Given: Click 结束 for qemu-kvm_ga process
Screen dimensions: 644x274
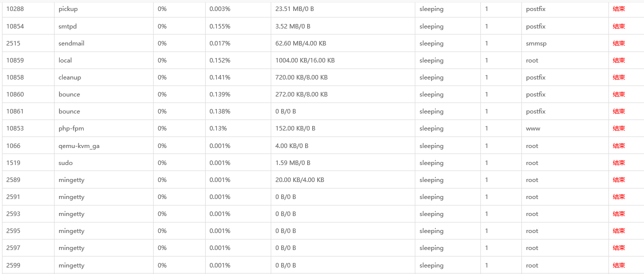Looking at the screenshot, I should (x=619, y=146).
